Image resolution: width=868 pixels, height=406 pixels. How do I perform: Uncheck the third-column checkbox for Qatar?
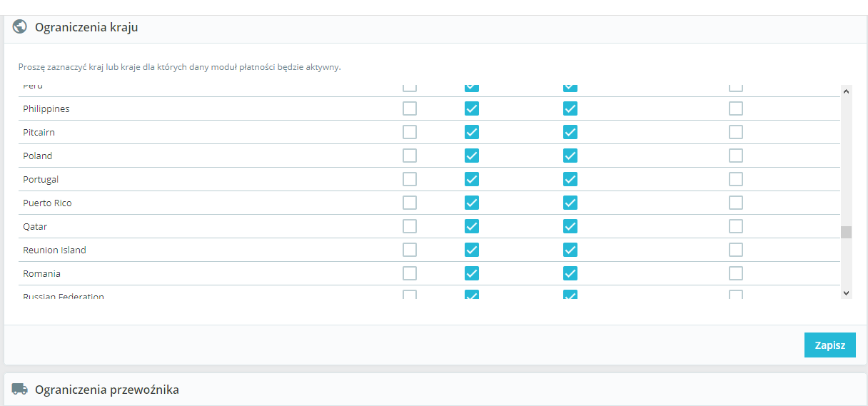570,226
